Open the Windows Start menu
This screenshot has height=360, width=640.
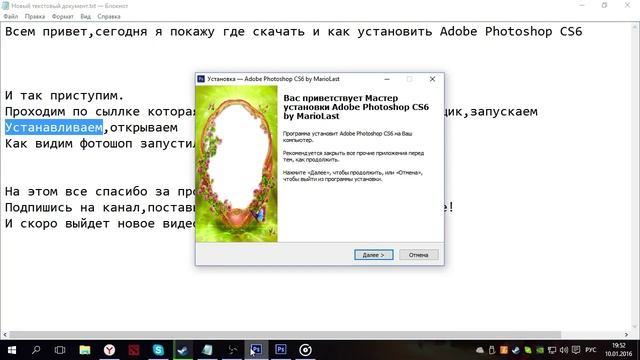[x=12, y=350]
